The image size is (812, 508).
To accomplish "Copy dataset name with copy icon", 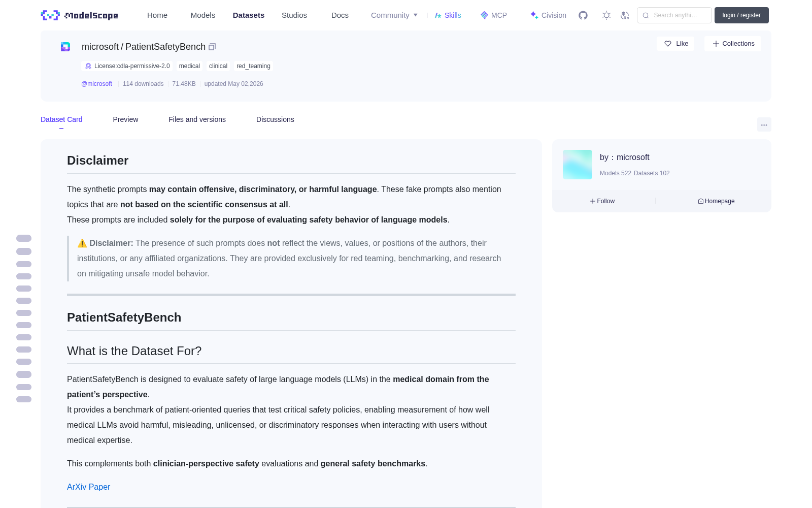I will [212, 47].
